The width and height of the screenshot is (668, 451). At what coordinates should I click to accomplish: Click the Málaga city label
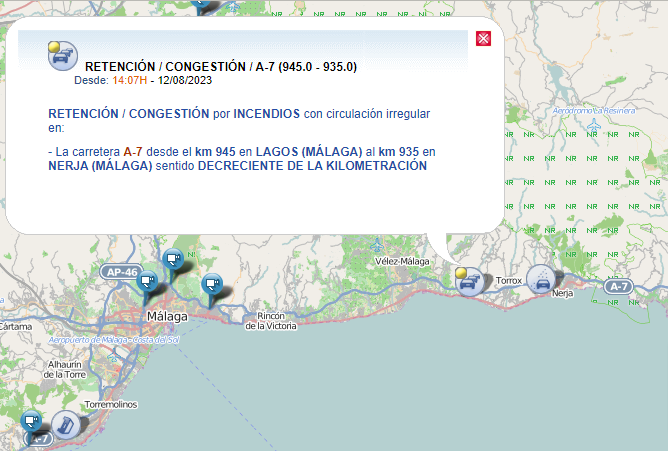[x=166, y=316]
